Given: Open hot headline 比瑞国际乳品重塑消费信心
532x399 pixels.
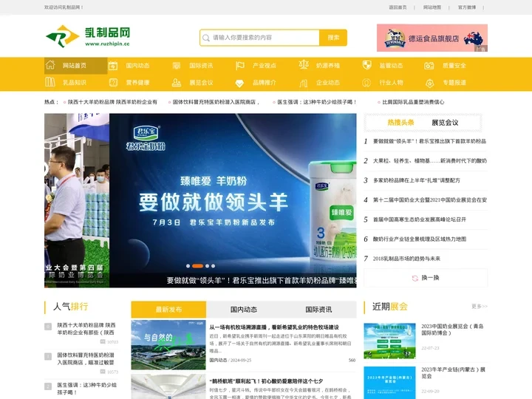Looking at the screenshot, I should [x=413, y=102].
